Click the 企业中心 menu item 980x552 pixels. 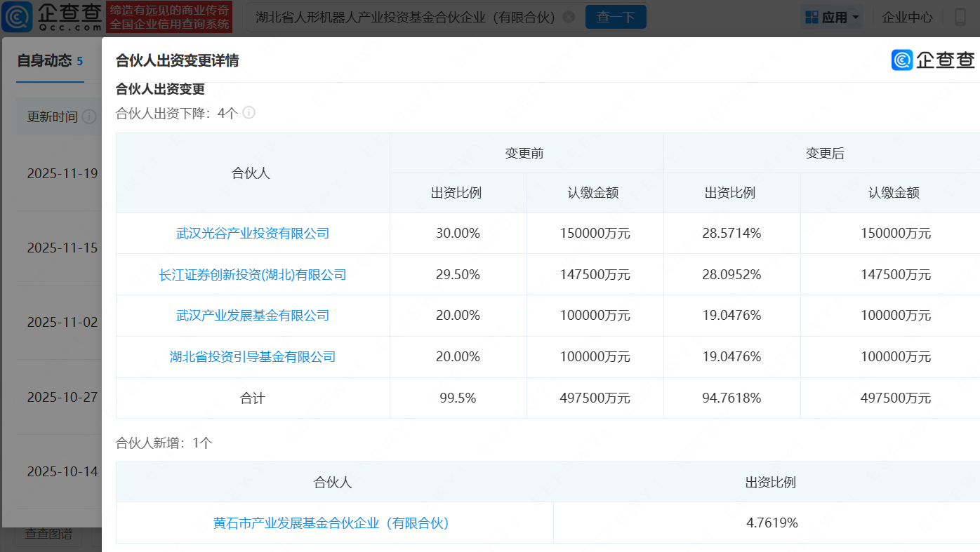pyautogui.click(x=907, y=16)
